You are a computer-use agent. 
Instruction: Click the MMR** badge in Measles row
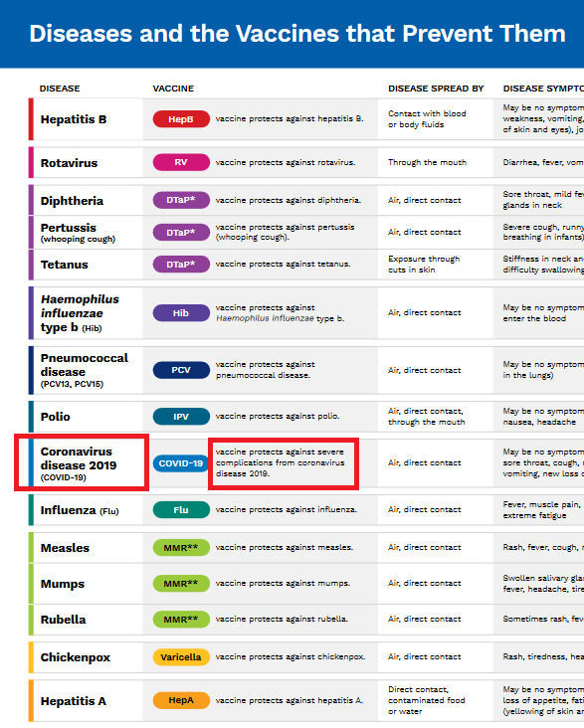[x=181, y=548]
